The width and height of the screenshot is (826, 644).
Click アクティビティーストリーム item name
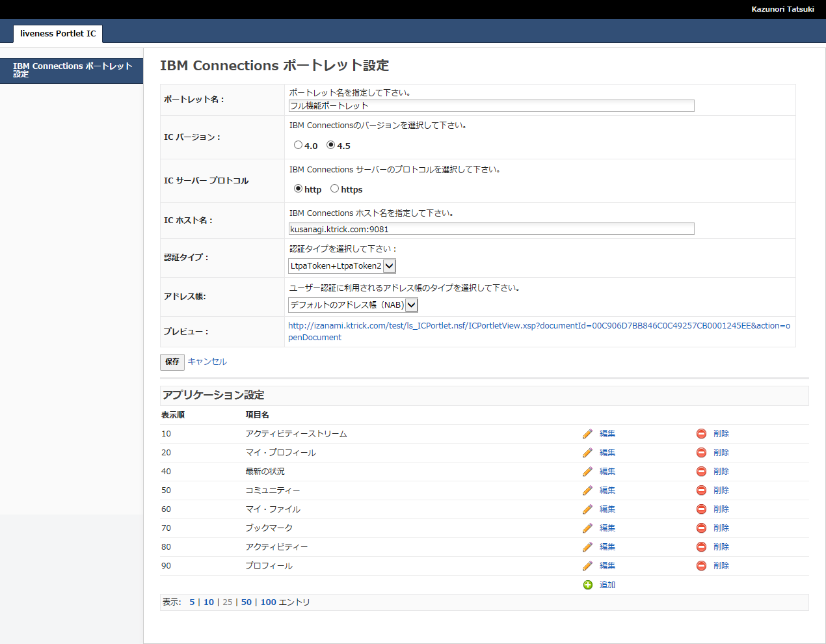(296, 434)
